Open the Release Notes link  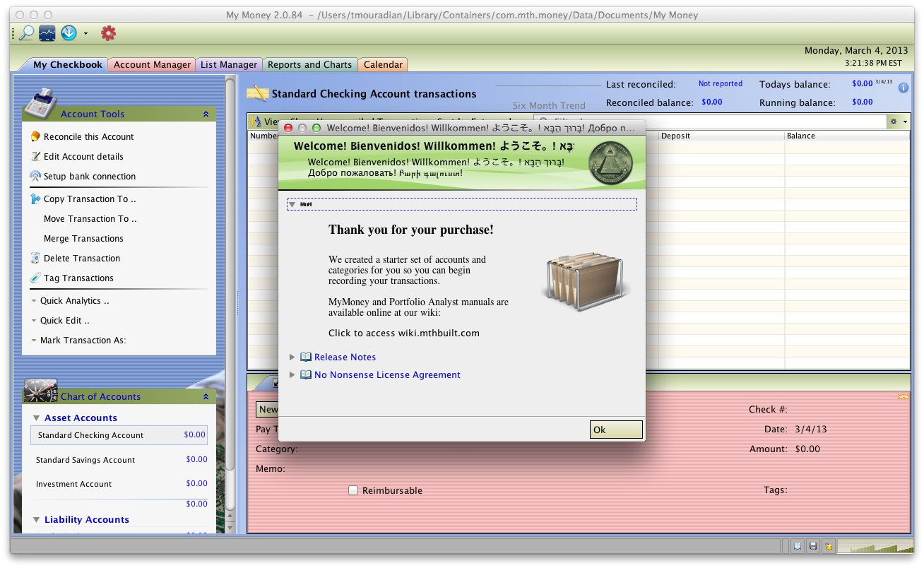pyautogui.click(x=345, y=357)
